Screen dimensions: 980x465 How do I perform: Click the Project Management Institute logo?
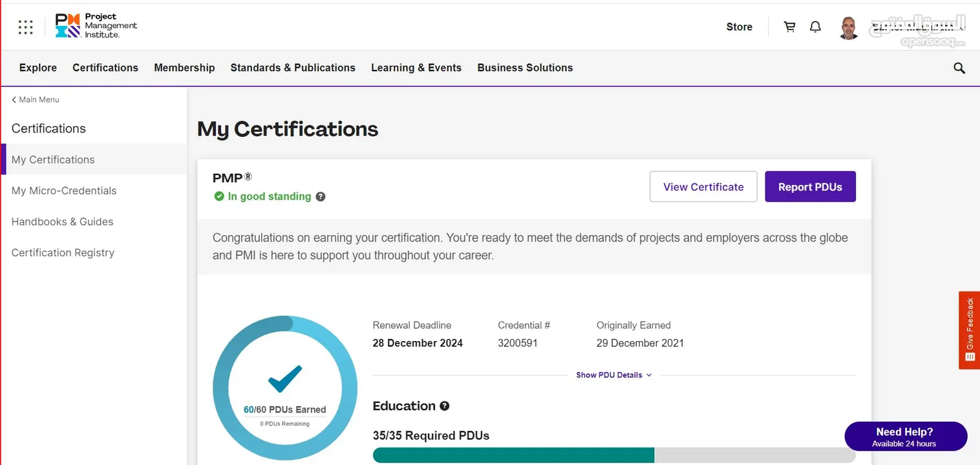tap(96, 26)
